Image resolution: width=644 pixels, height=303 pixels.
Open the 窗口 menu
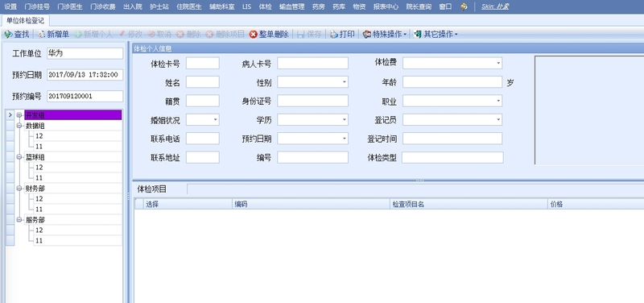coord(445,7)
